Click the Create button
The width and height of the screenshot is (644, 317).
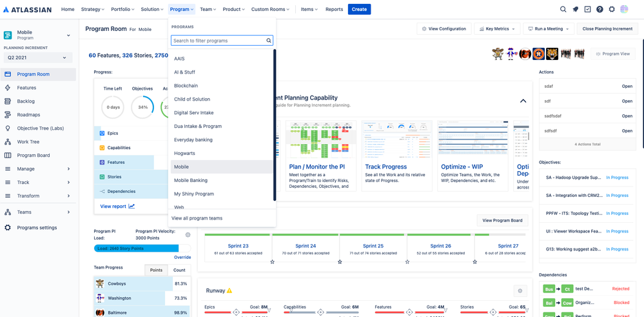(x=359, y=9)
